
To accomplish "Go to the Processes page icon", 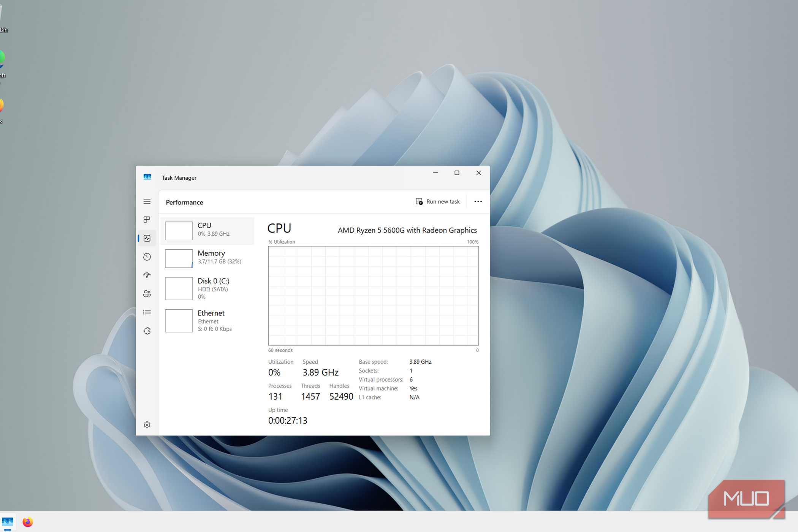I will (x=147, y=220).
